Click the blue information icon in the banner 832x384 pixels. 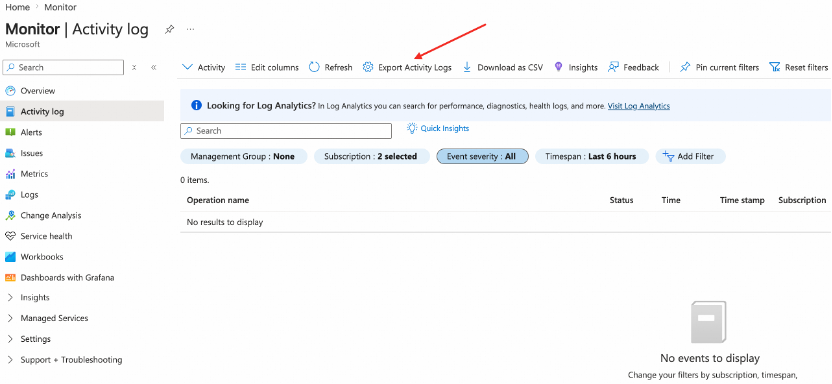pyautogui.click(x=196, y=106)
